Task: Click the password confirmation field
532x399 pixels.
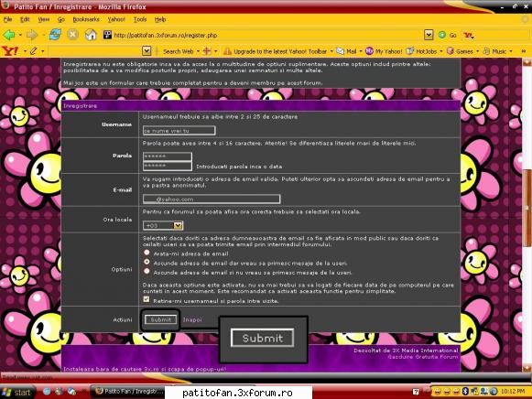Action: (168, 167)
